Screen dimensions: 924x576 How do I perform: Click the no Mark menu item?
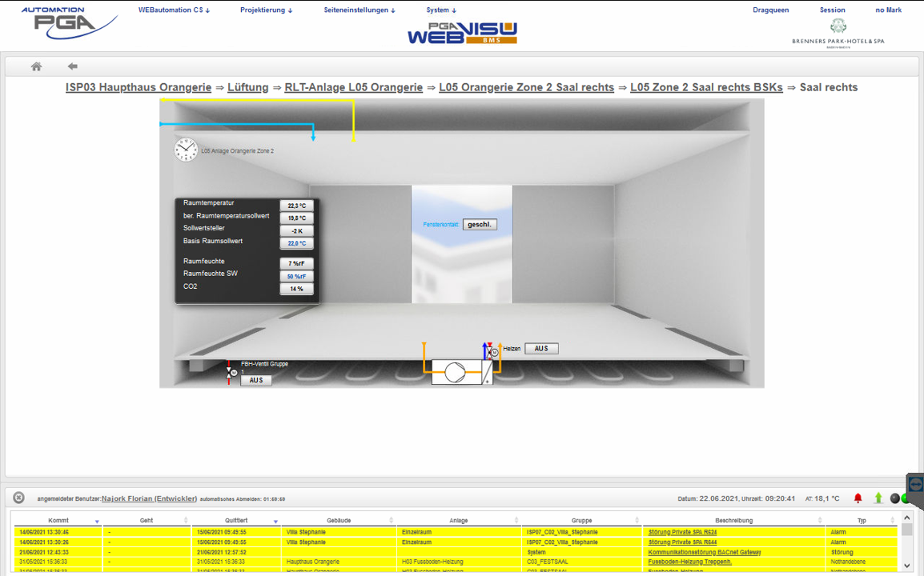pyautogui.click(x=889, y=10)
